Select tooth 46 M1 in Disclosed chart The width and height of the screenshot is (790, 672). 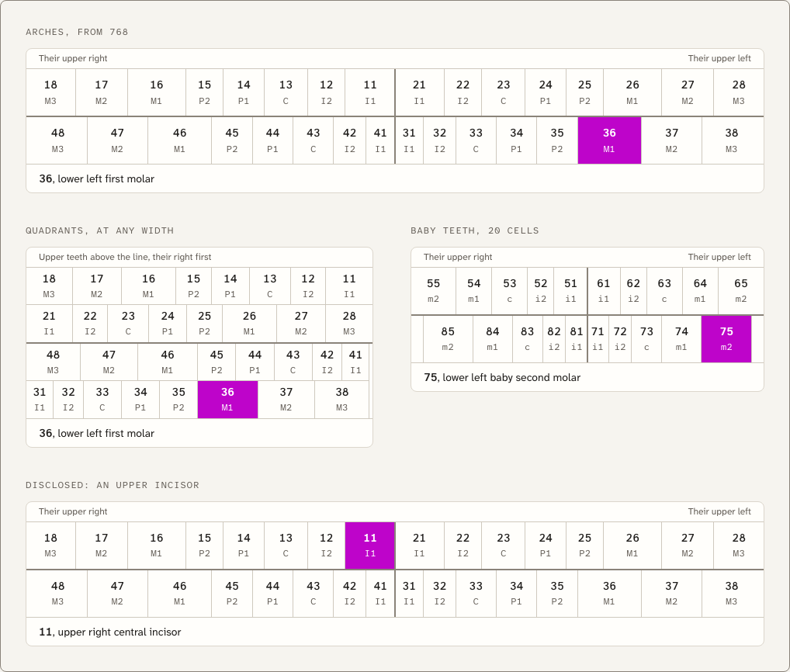[x=180, y=594]
